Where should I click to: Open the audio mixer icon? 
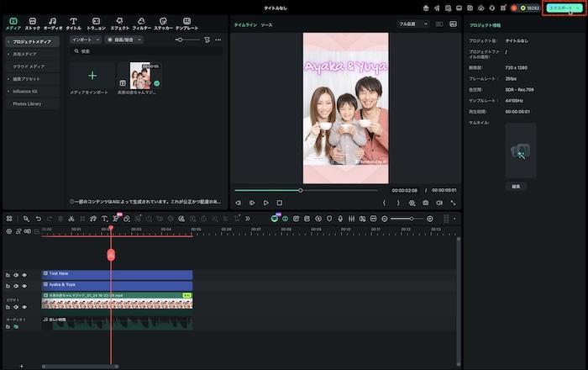(x=351, y=219)
